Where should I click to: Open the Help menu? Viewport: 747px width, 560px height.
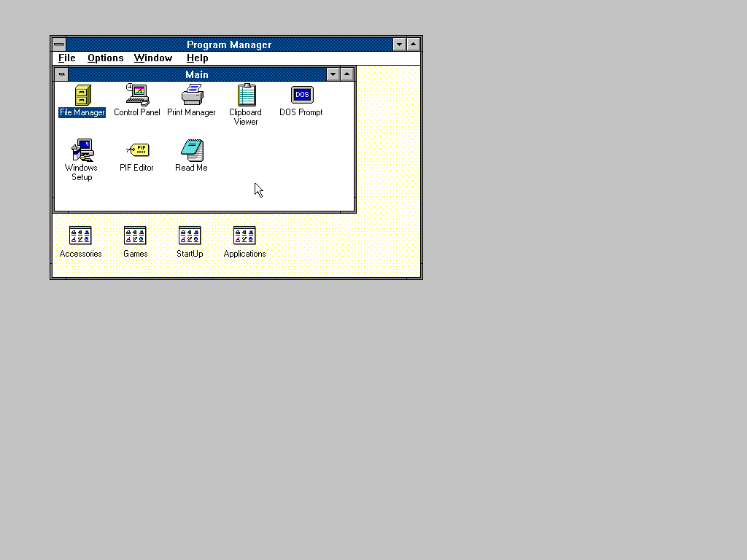pyautogui.click(x=197, y=58)
